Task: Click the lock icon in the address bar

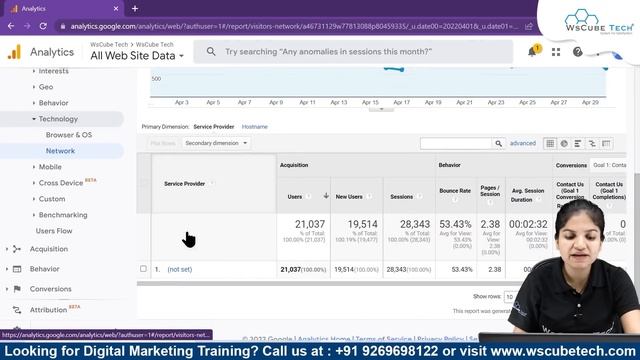Action: [x=62, y=26]
